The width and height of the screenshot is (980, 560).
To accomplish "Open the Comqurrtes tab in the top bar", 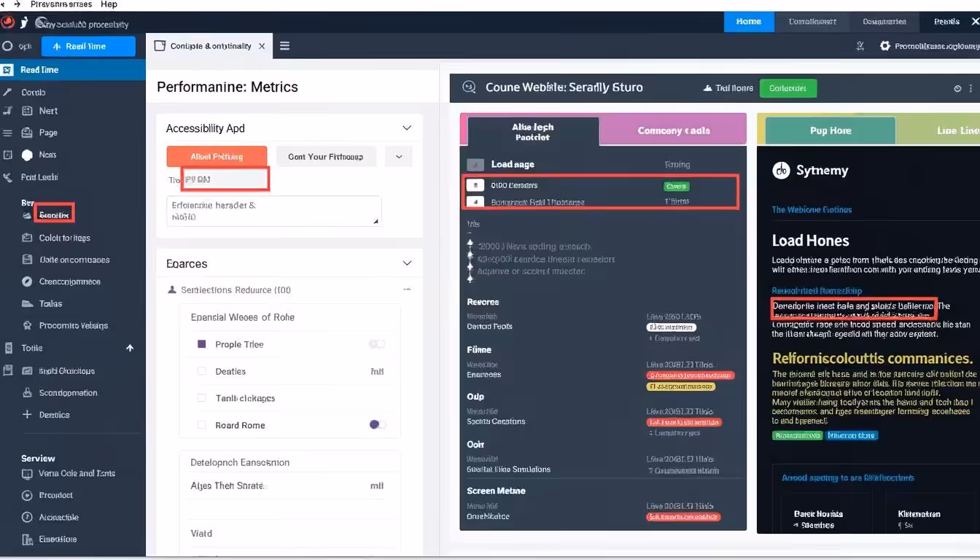I will tap(884, 22).
